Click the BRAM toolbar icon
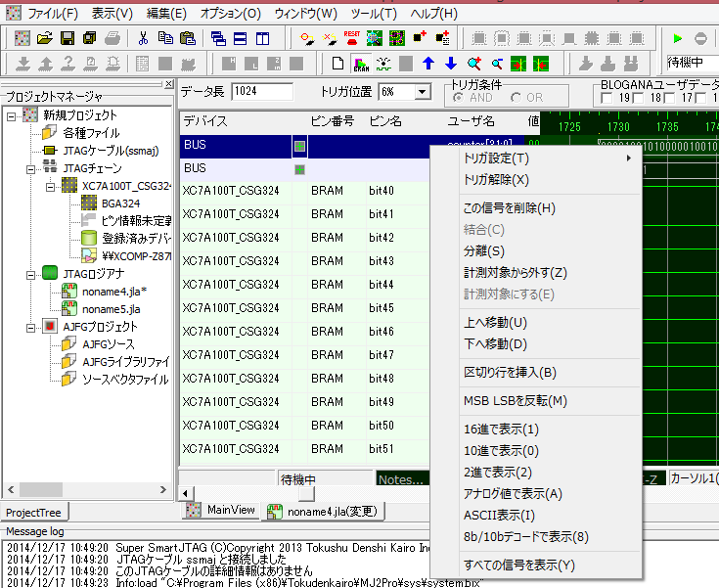Image resolution: width=719 pixels, height=588 pixels. [x=361, y=64]
